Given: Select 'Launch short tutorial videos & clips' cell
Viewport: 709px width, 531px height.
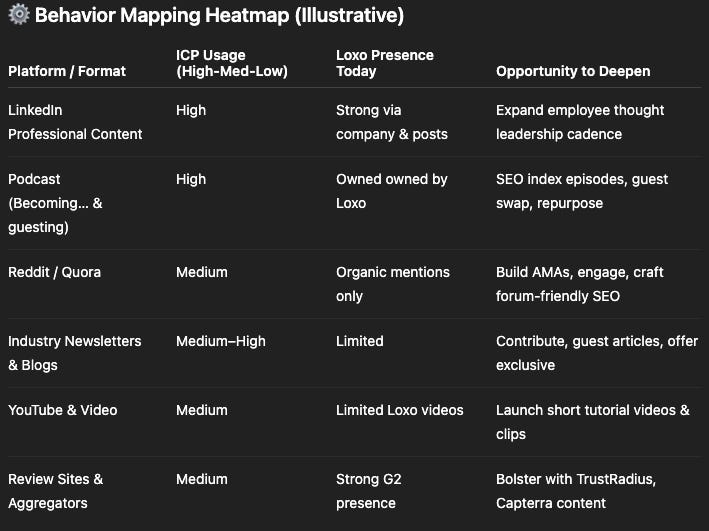Looking at the screenshot, I should (x=593, y=422).
